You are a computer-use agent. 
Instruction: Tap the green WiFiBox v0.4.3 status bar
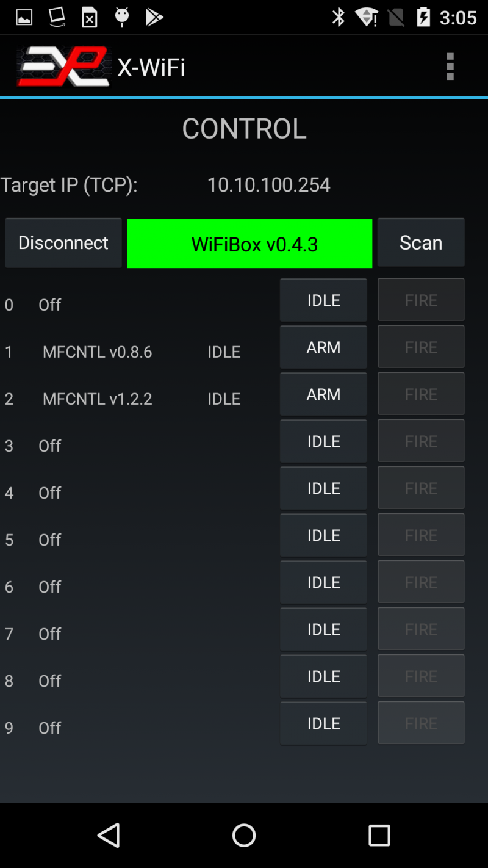(249, 244)
